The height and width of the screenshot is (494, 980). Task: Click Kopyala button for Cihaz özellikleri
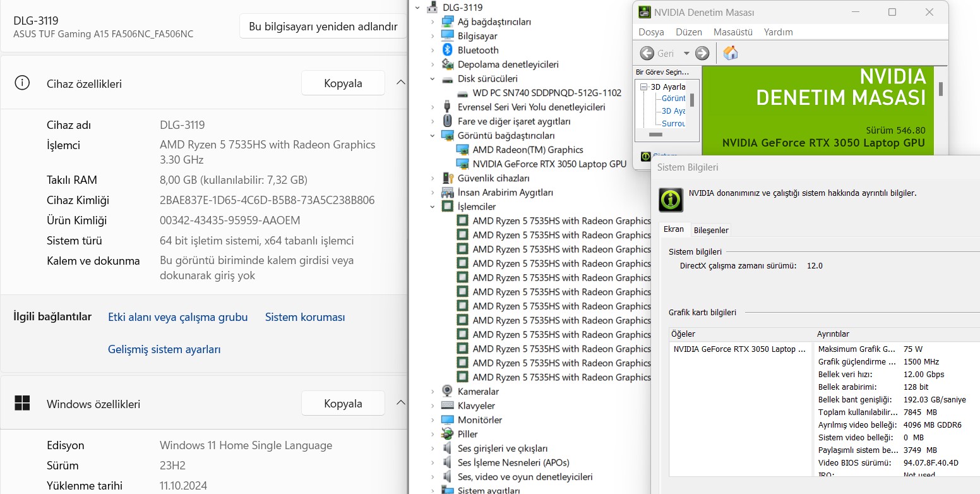(343, 83)
